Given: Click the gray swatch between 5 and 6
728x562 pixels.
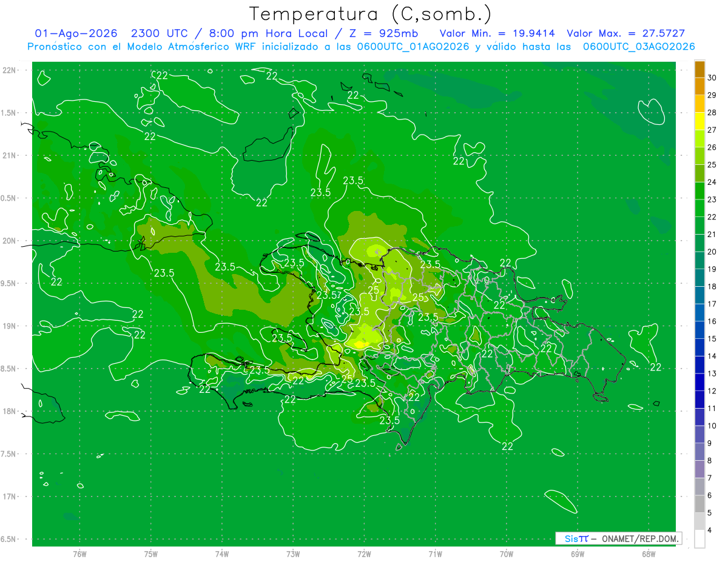Looking at the screenshot, I should click(x=700, y=504).
